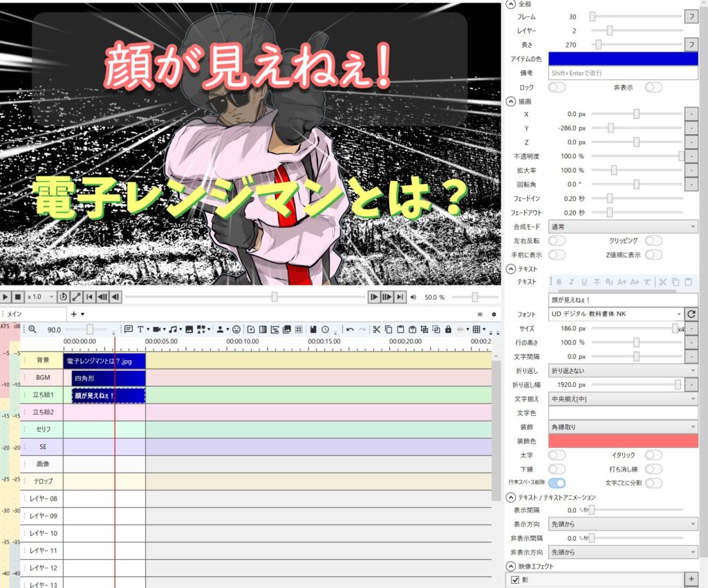Cut the selected item with the scissors icon
Image resolution: width=708 pixels, height=588 pixels.
pyautogui.click(x=378, y=330)
